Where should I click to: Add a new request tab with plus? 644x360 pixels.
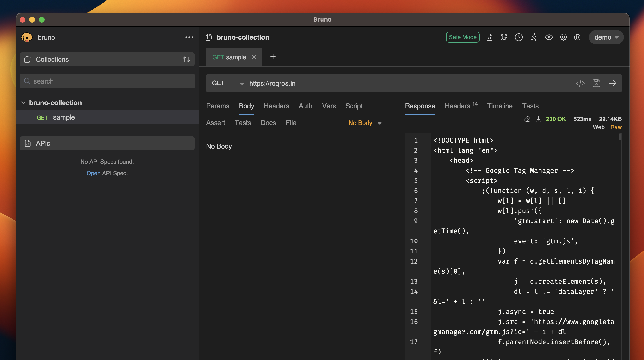[x=273, y=57]
